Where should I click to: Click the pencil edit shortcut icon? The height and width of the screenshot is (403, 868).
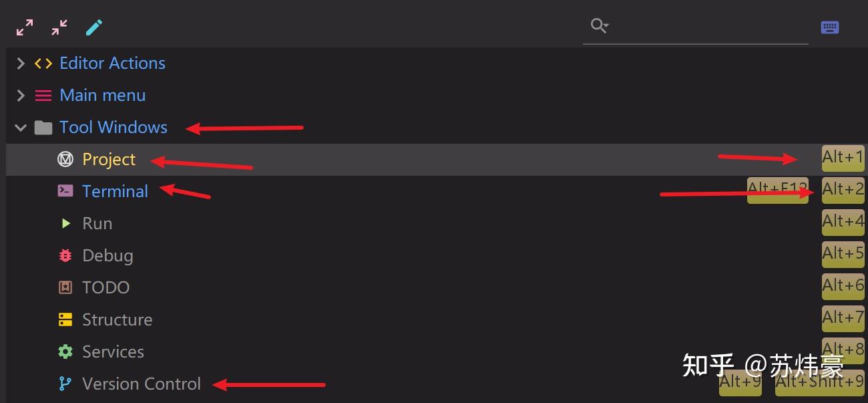point(94,27)
